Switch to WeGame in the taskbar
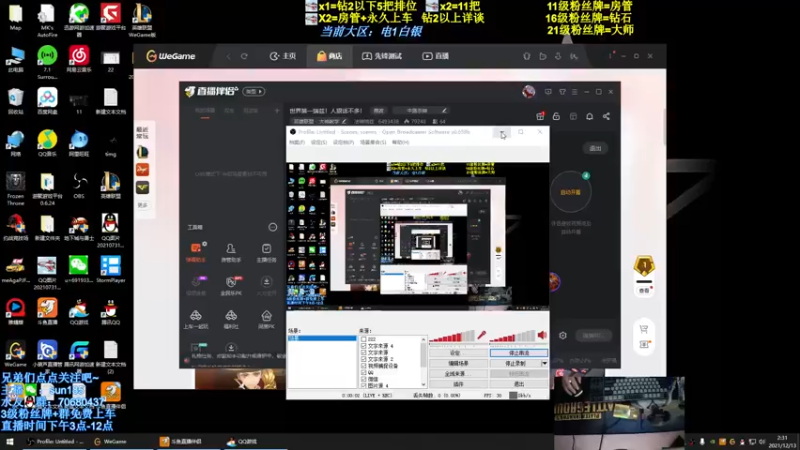Viewport: 800px width, 450px height. tap(111, 441)
